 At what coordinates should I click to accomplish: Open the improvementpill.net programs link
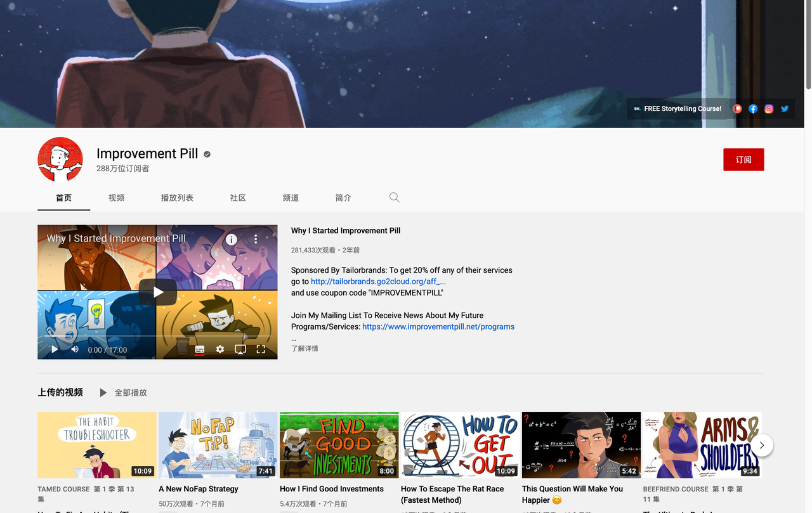click(x=438, y=327)
